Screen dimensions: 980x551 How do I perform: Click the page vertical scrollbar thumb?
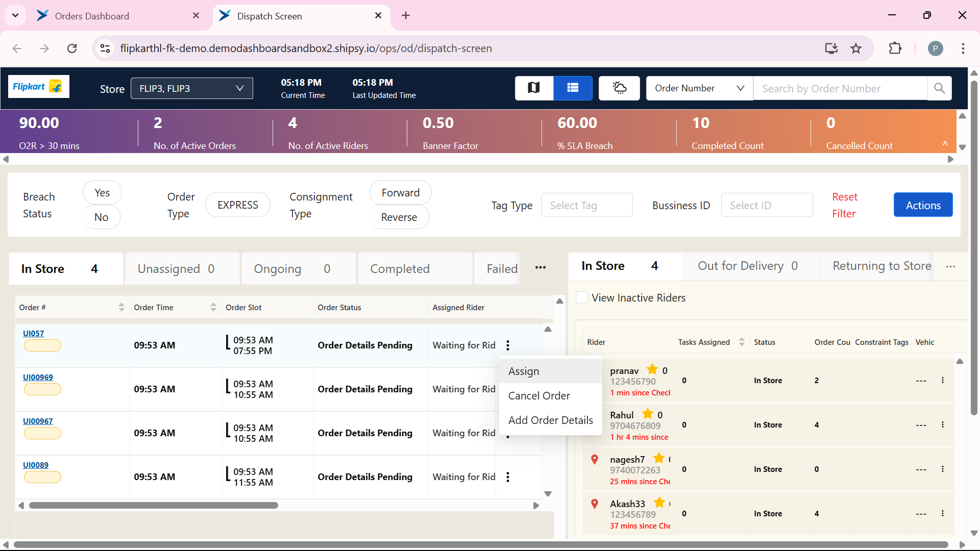(974, 247)
